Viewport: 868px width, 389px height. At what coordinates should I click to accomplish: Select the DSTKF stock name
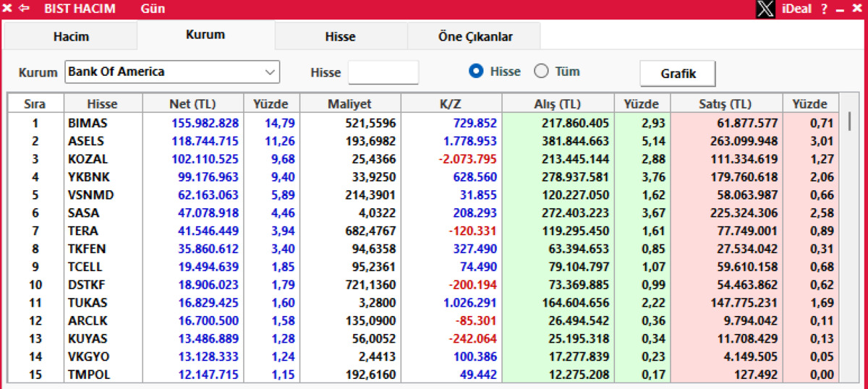point(88,285)
